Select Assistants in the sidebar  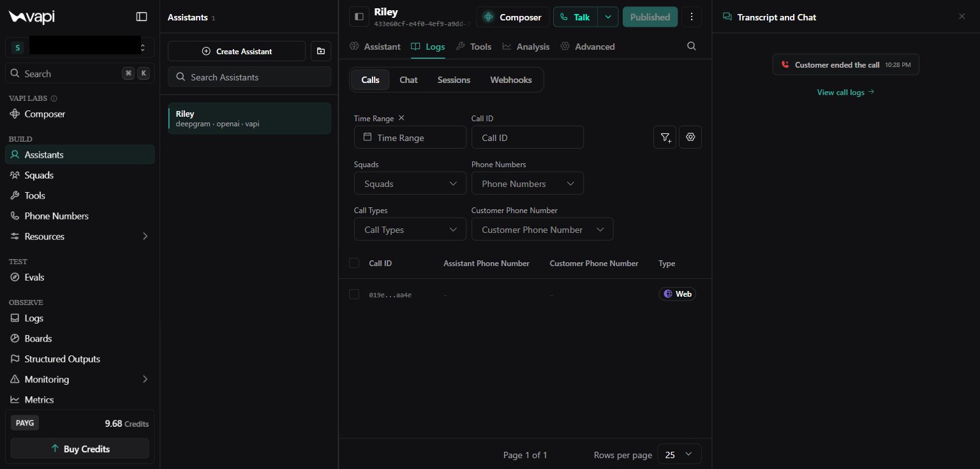80,154
